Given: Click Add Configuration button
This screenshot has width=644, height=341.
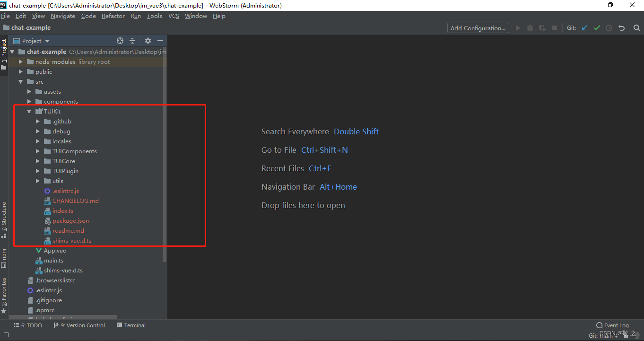Looking at the screenshot, I should [x=478, y=28].
